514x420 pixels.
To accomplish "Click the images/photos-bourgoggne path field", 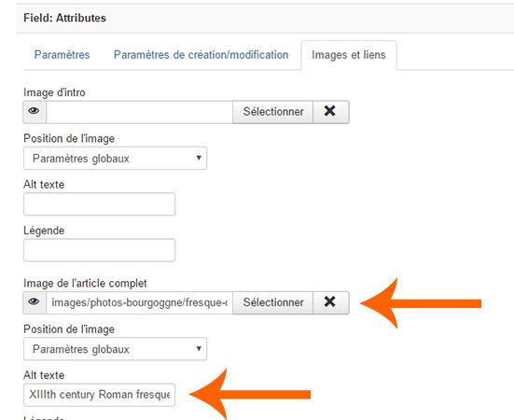I will tap(139, 302).
